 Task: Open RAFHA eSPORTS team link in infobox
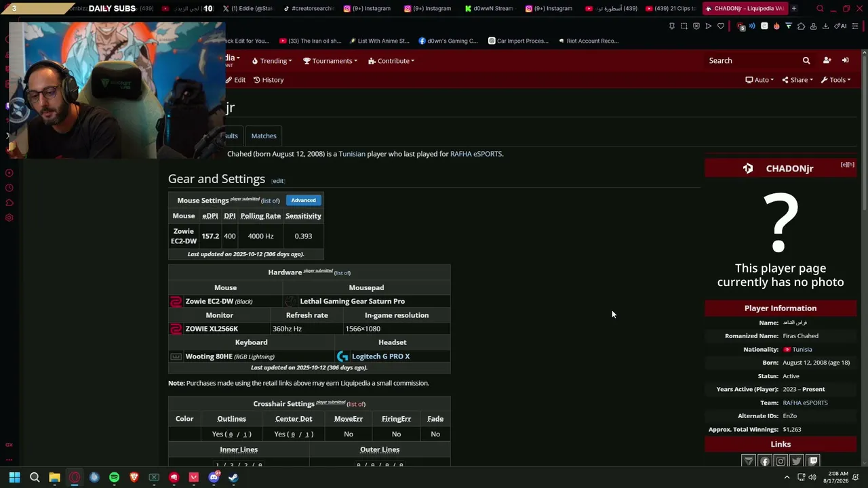(805, 403)
